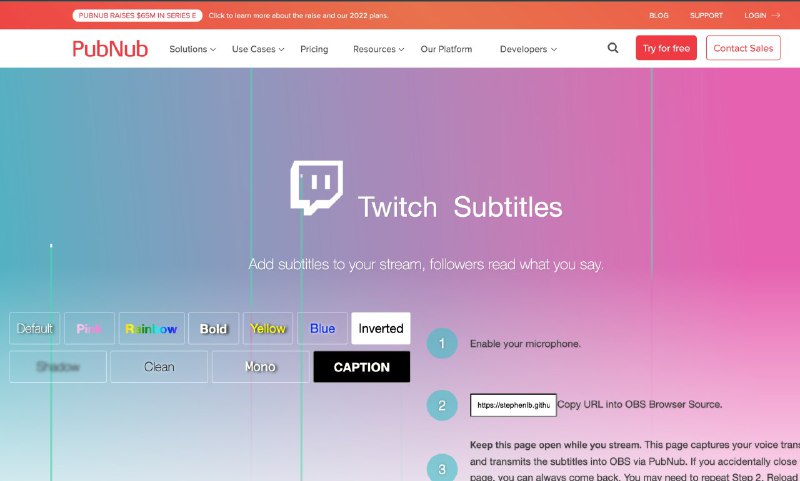Select the Bold subtitle style
This screenshot has width=800, height=481.
click(213, 328)
